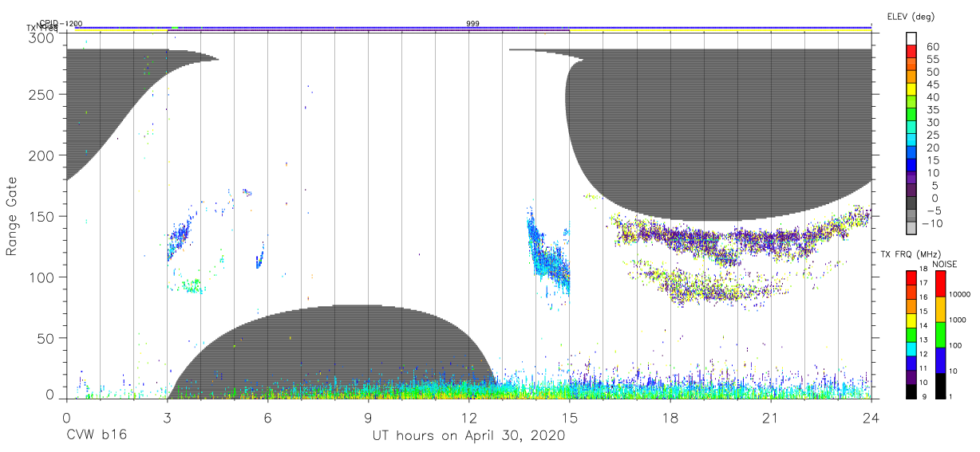This screenshot has height=452, width=980.
Task: Click the '12' hour tick on x-axis
Action: tap(468, 418)
